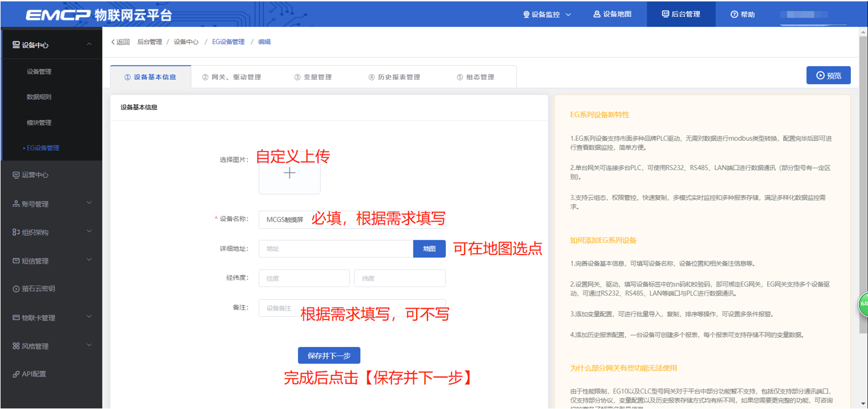Focus the 经度 longitude field
The height and width of the screenshot is (409, 868).
click(304, 278)
